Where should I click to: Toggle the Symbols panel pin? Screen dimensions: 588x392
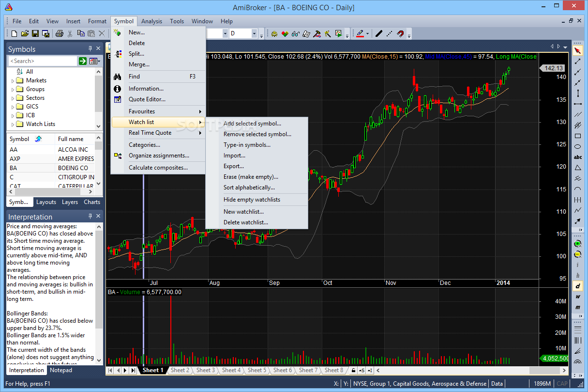[x=90, y=48]
